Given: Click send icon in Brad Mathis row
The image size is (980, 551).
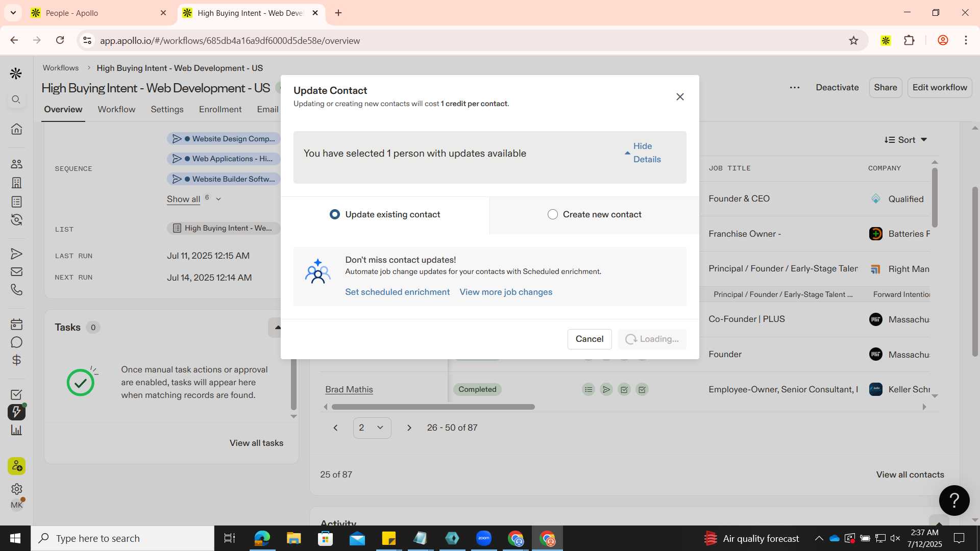Looking at the screenshot, I should 606,390.
